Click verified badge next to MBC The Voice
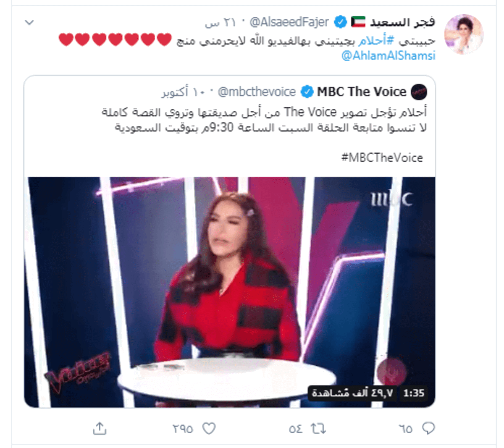 307,92
